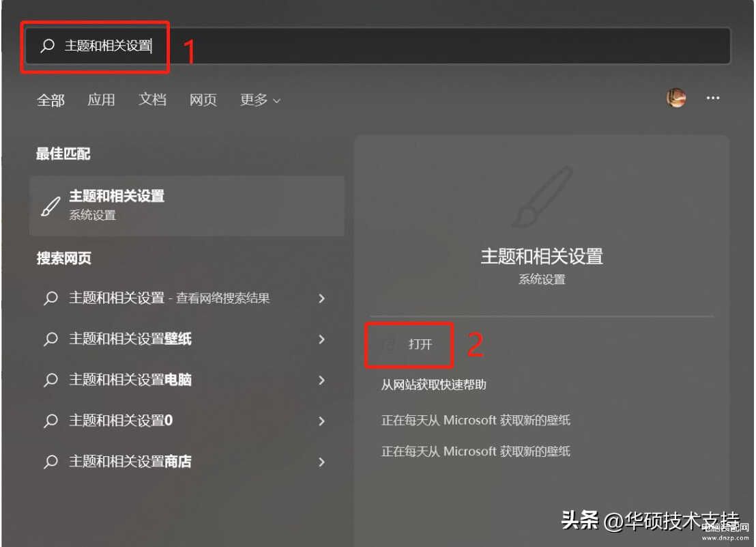The image size is (756, 547).
Task: Click the large paintbrush icon in preview pane
Action: [542, 197]
